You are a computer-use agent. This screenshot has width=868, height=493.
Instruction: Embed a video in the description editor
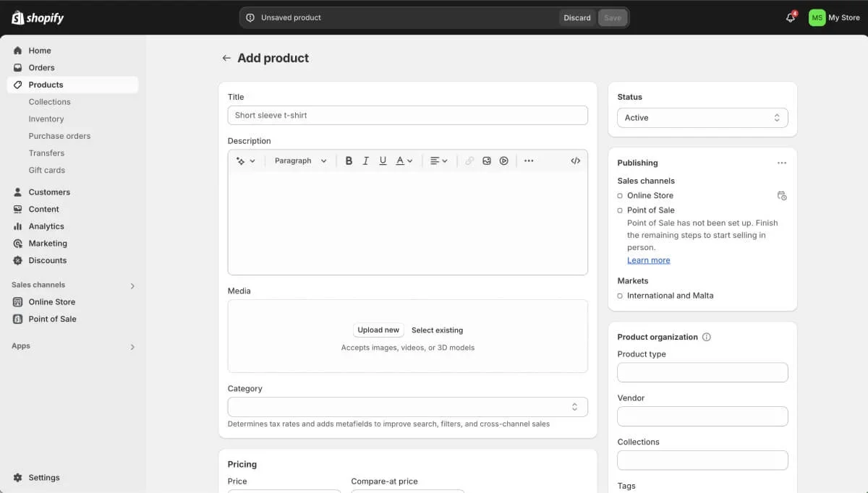(503, 160)
